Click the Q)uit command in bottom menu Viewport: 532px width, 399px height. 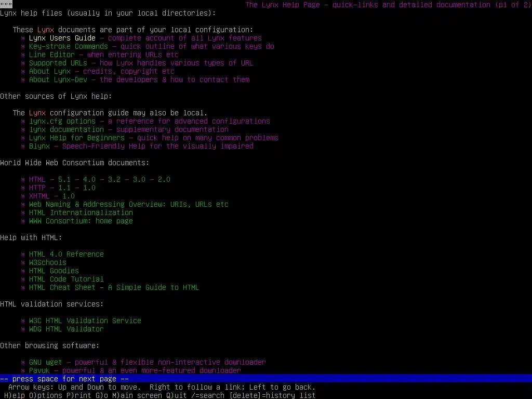pyautogui.click(x=176, y=395)
